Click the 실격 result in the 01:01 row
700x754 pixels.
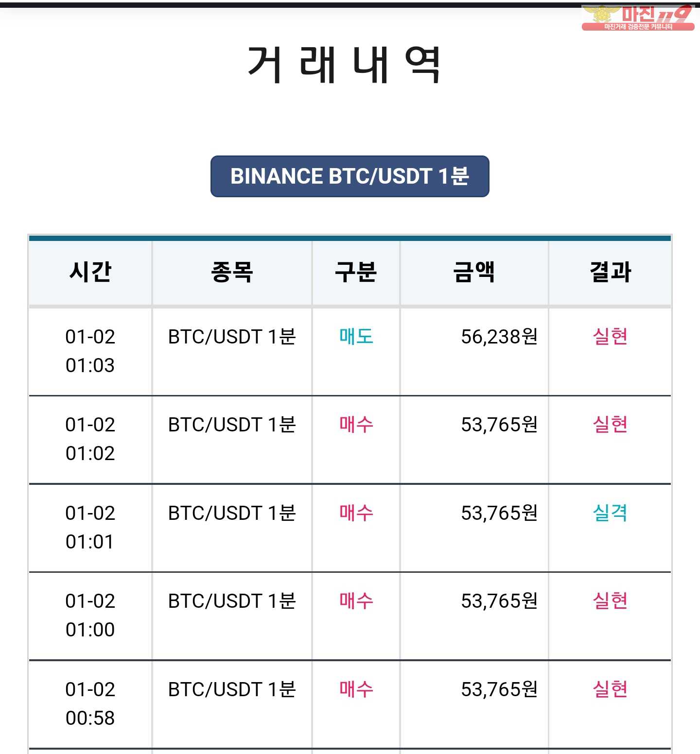point(610,513)
